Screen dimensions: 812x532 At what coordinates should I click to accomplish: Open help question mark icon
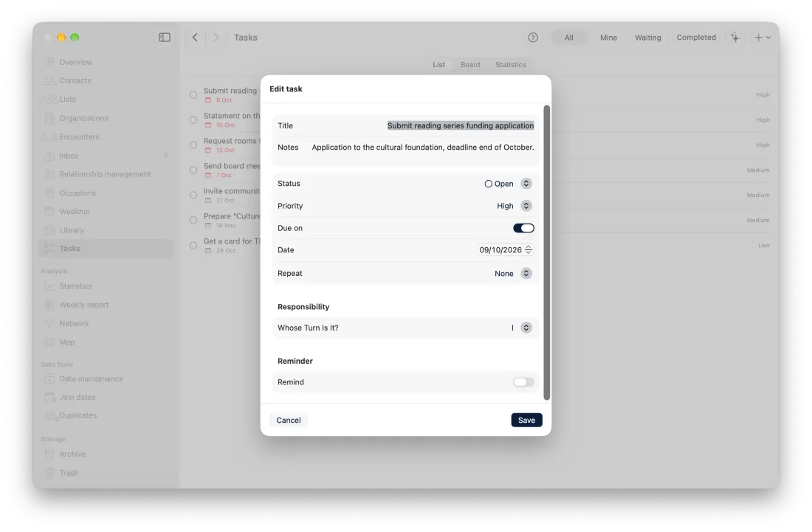pos(533,37)
